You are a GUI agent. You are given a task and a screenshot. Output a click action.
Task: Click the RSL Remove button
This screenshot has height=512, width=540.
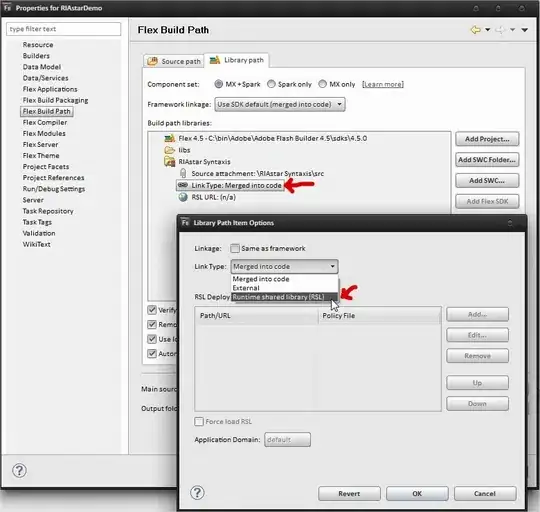click(477, 356)
